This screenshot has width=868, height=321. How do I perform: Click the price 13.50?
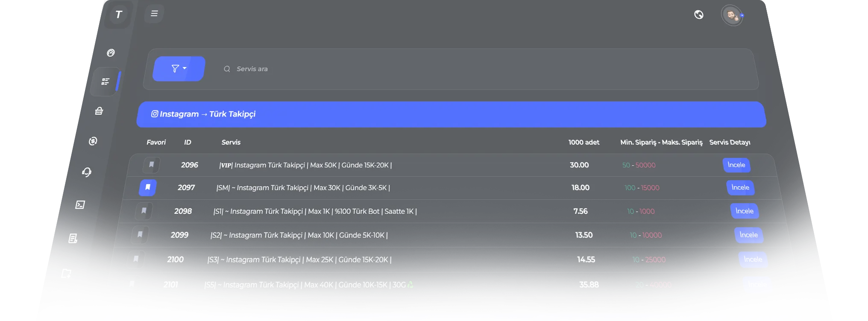click(x=584, y=235)
